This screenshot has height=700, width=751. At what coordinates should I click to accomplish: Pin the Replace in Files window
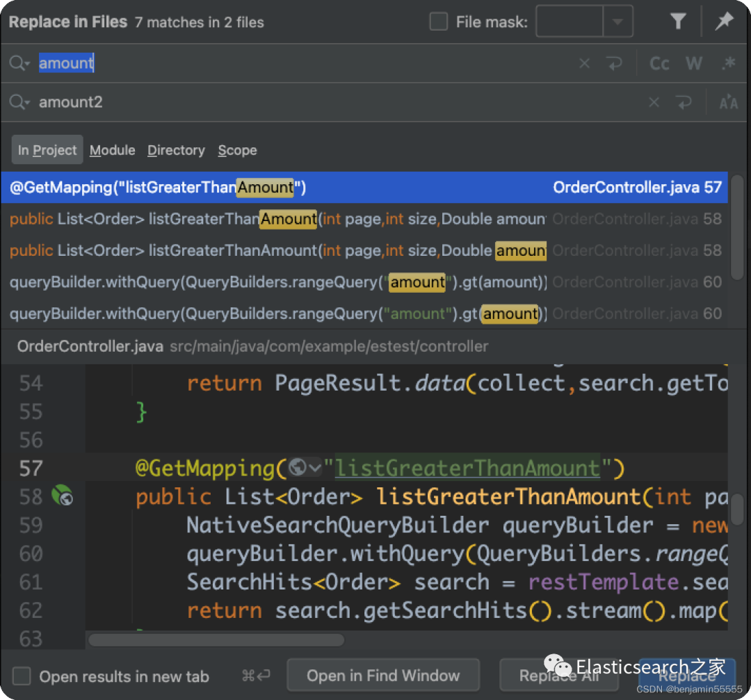(724, 21)
